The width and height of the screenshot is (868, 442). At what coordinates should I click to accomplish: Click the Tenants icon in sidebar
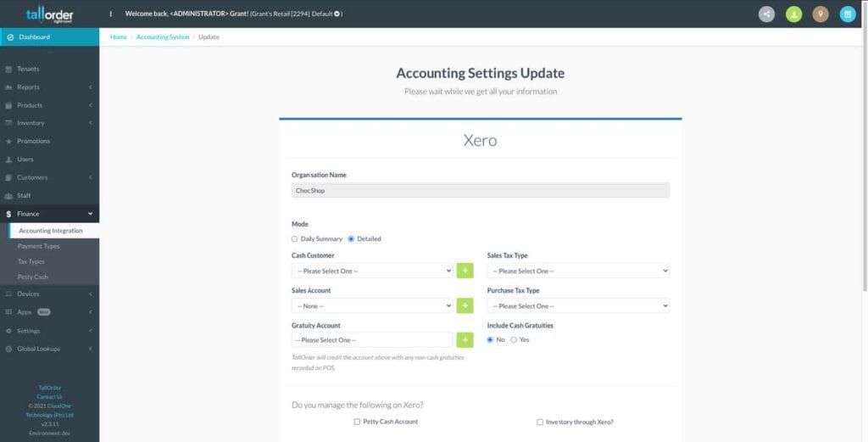pyautogui.click(x=8, y=70)
